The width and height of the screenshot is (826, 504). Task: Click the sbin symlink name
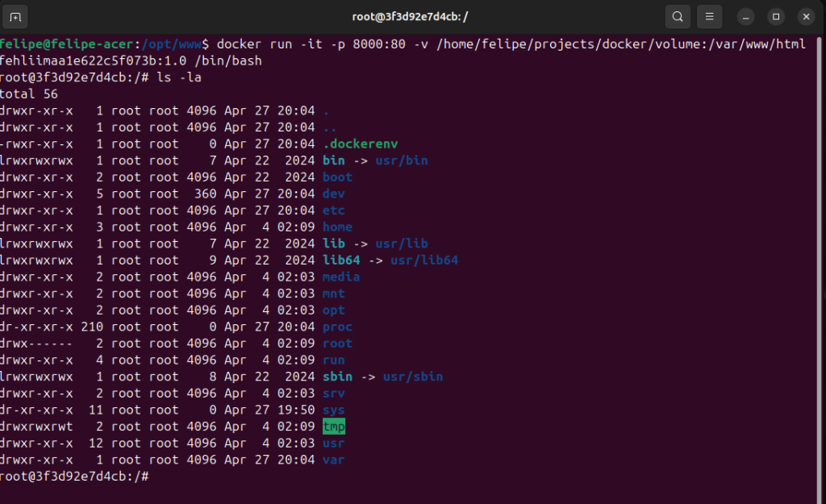point(337,377)
